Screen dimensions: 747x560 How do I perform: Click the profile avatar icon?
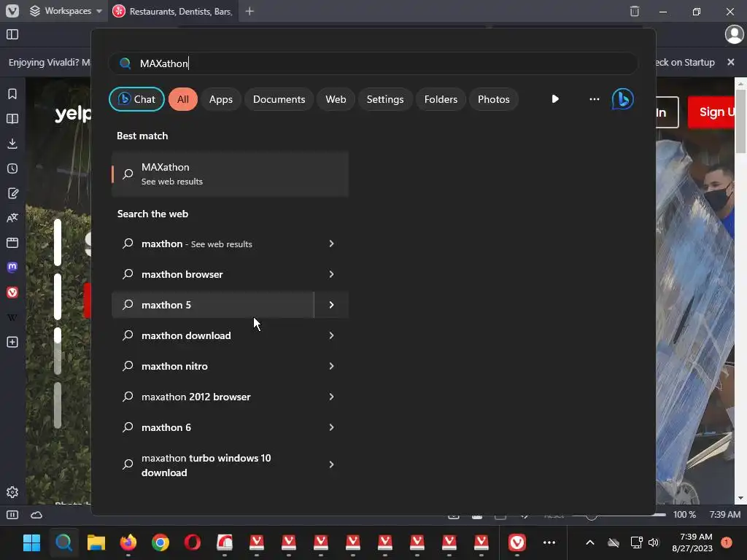click(734, 34)
